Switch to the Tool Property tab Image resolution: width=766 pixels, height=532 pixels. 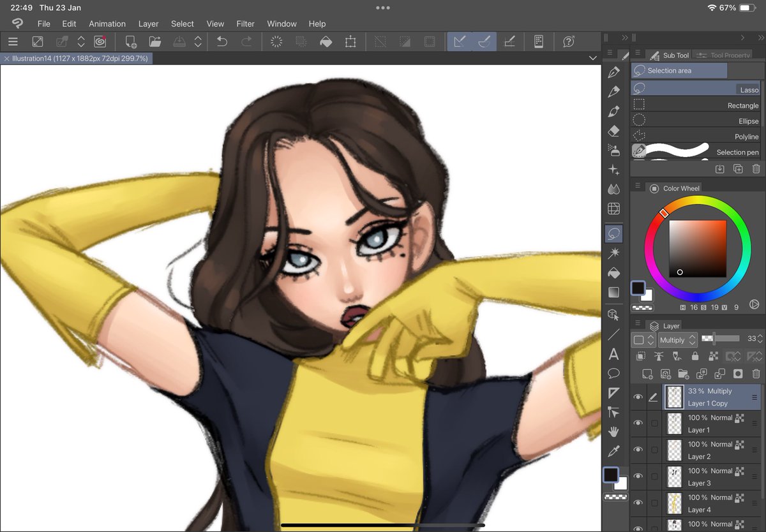click(723, 55)
